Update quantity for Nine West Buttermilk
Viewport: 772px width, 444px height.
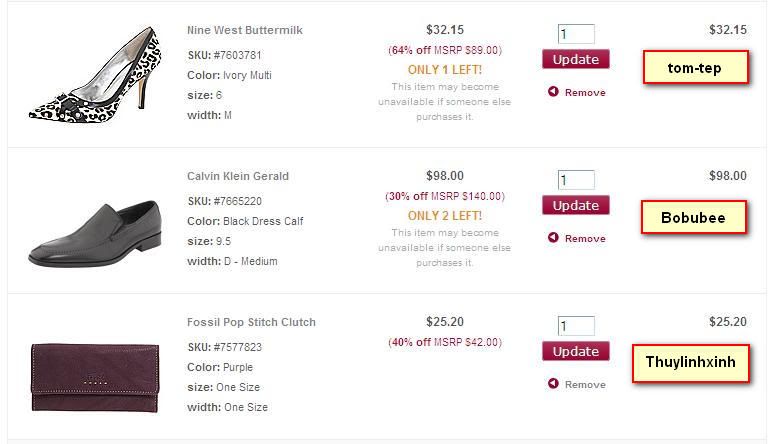[x=576, y=59]
